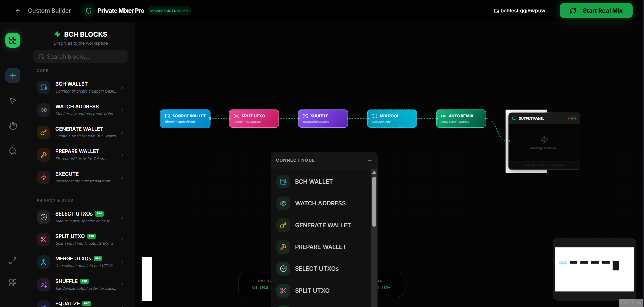The width and height of the screenshot is (644, 307).
Task: Click the plus icon below the palette icon
Action: pos(13,75)
